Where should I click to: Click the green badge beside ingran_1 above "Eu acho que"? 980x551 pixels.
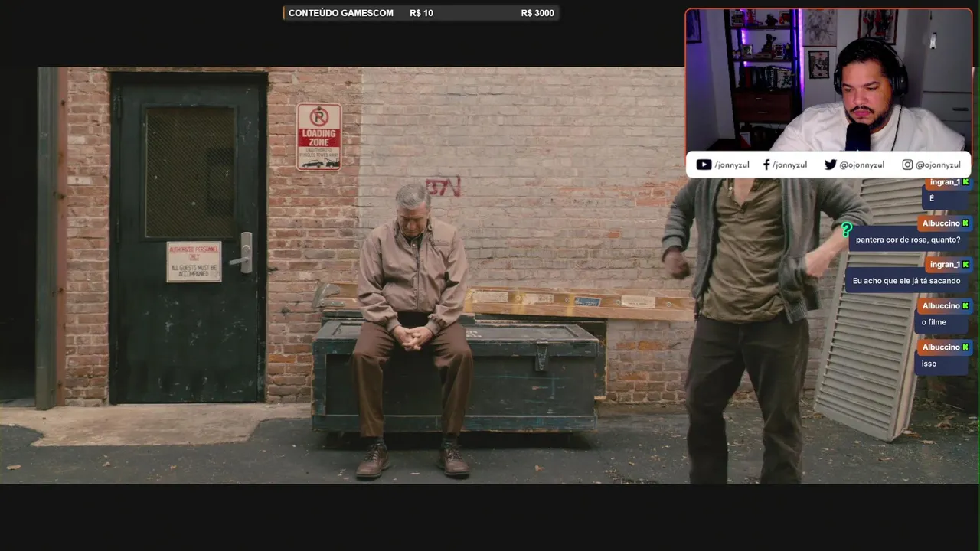tap(965, 265)
